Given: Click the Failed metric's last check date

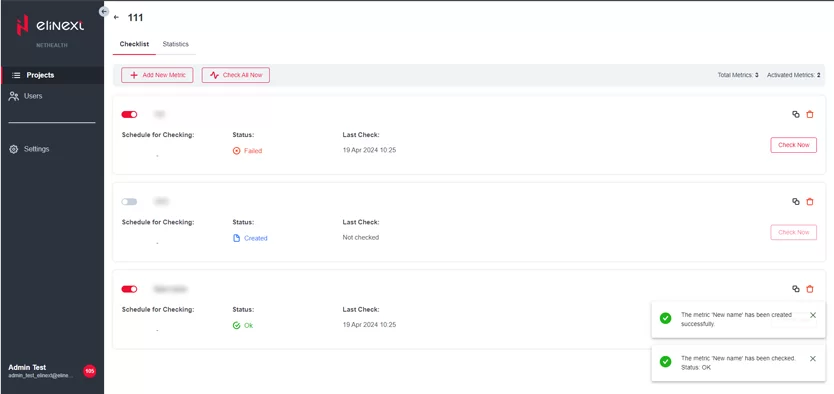Looking at the screenshot, I should 369,150.
